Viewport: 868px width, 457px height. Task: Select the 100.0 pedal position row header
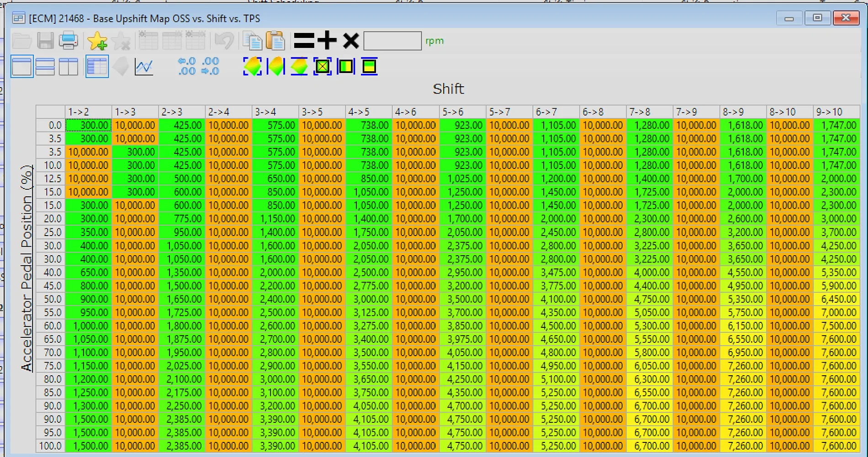coord(51,446)
